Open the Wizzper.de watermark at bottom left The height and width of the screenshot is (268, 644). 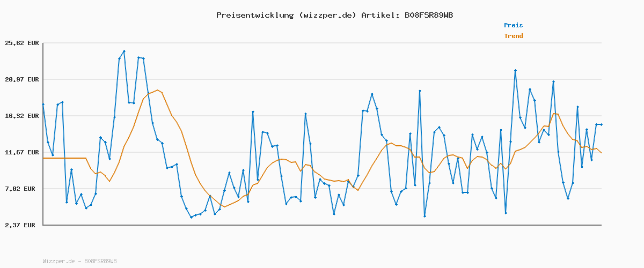[x=79, y=261]
